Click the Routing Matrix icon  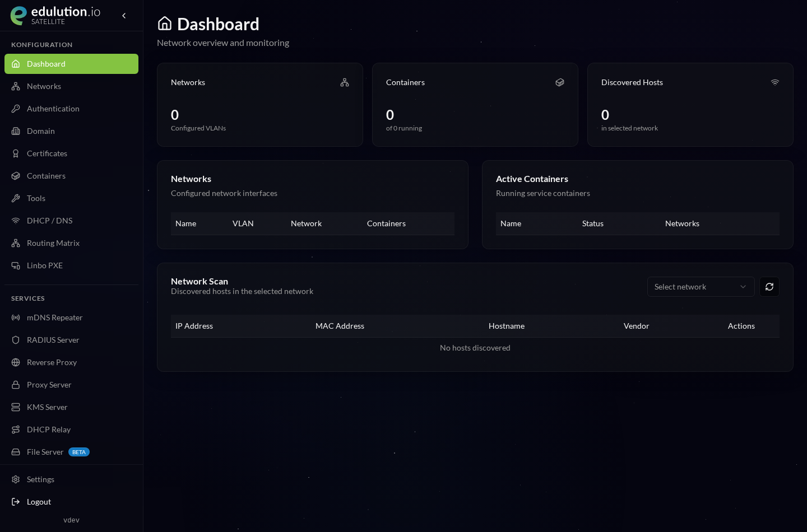tap(16, 243)
